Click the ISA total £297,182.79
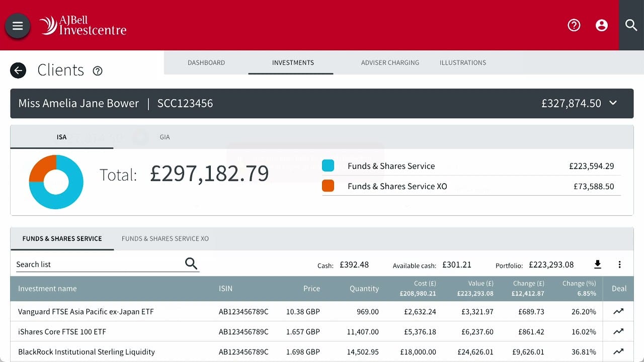Viewport: 644px width, 362px height. coord(209,174)
